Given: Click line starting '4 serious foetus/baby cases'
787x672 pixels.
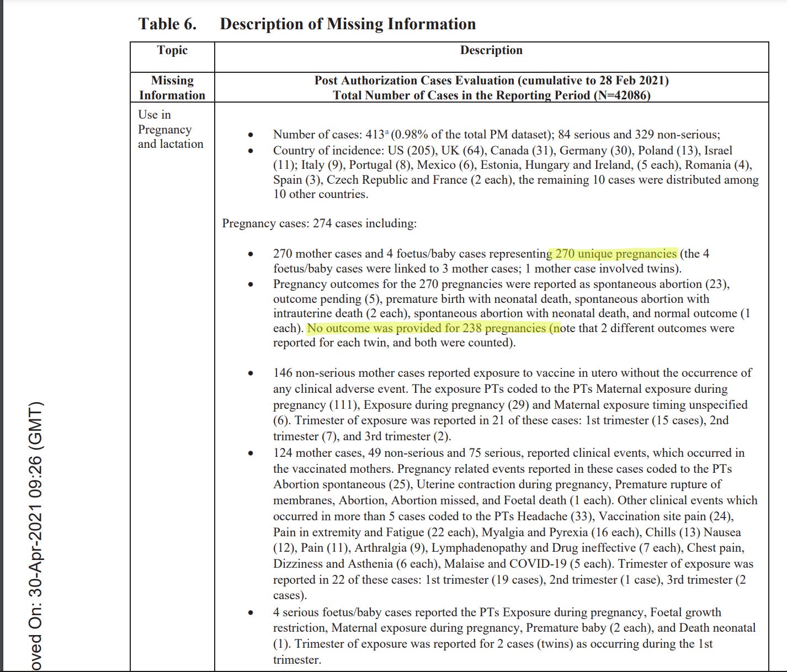Looking at the screenshot, I should [497, 612].
